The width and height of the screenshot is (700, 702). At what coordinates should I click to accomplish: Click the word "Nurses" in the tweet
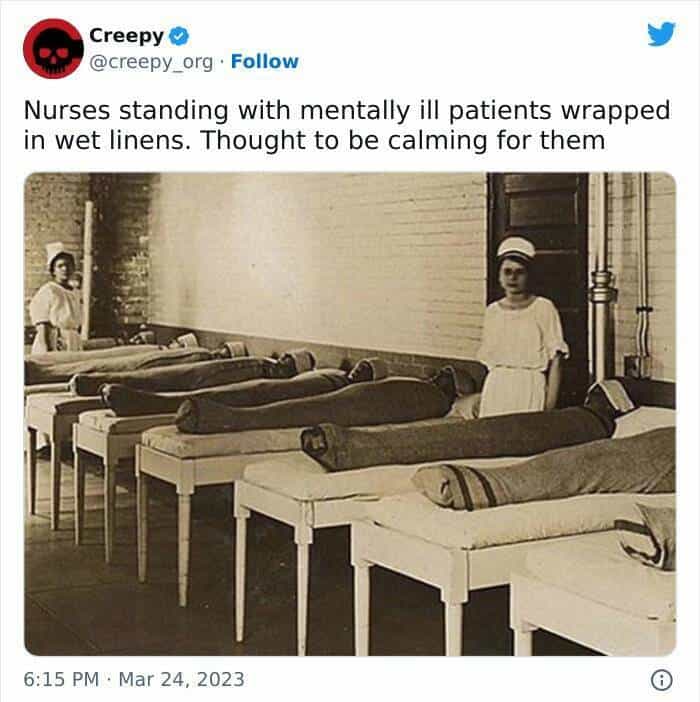click(67, 111)
